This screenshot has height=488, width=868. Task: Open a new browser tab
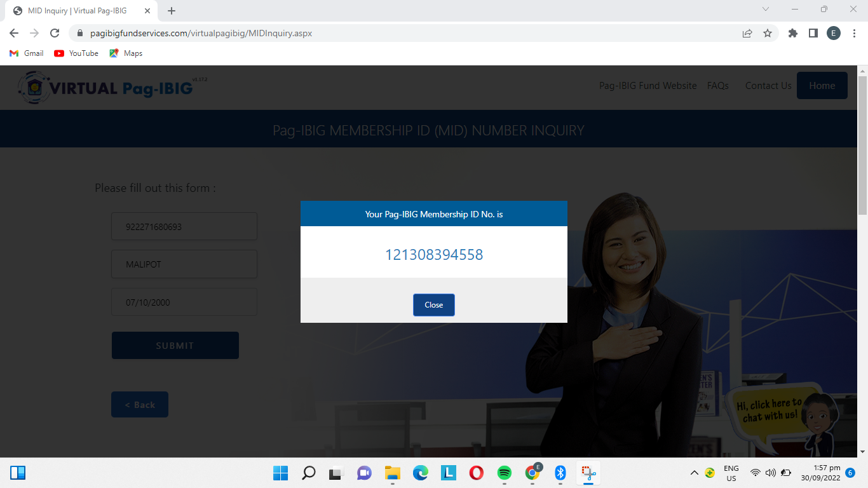point(172,11)
